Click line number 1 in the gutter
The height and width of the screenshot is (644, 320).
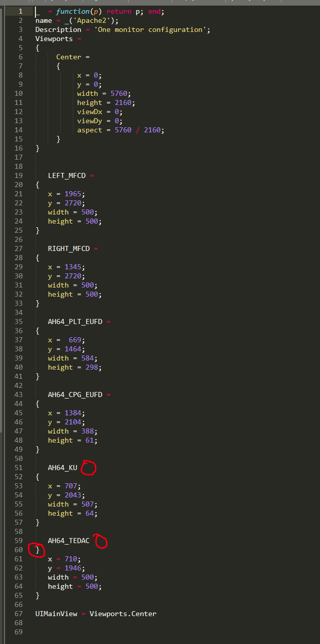[20, 11]
